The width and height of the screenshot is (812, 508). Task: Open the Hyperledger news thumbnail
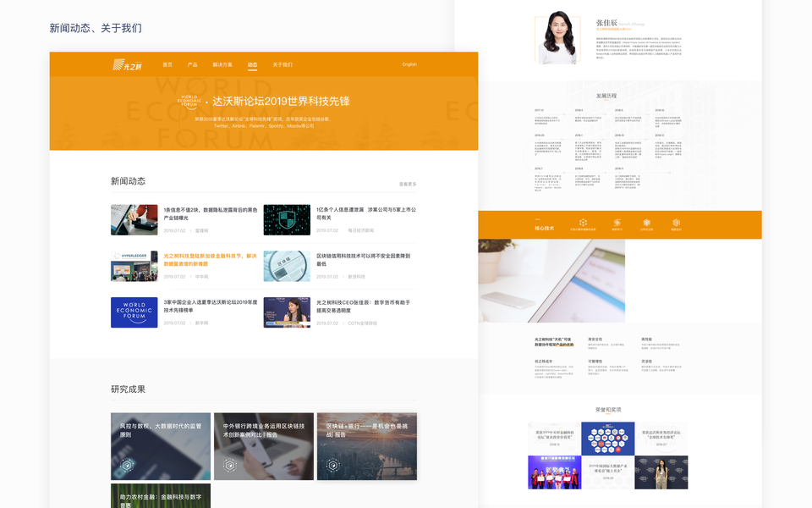tap(134, 266)
